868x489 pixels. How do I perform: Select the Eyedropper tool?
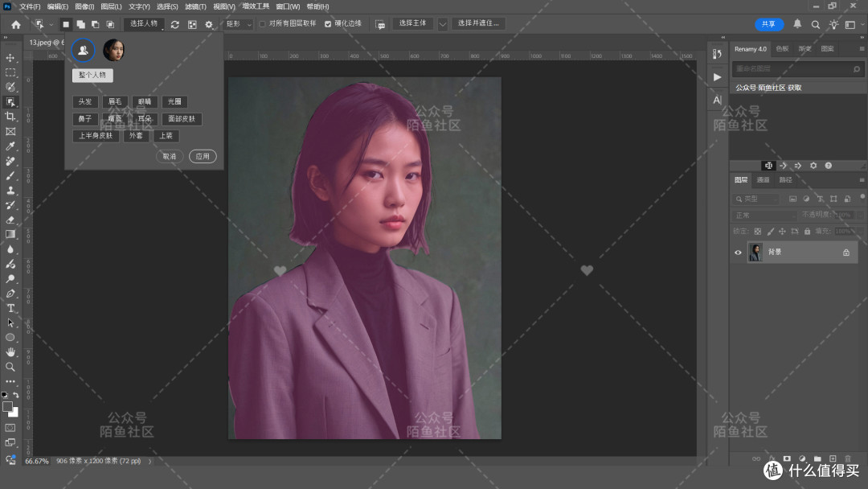(x=10, y=146)
